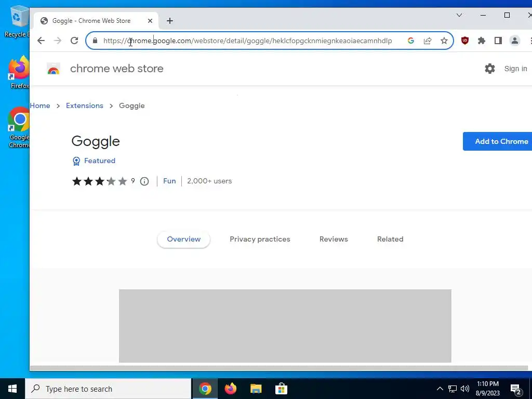
Task: Click the star rating of Goggle
Action: (99, 181)
